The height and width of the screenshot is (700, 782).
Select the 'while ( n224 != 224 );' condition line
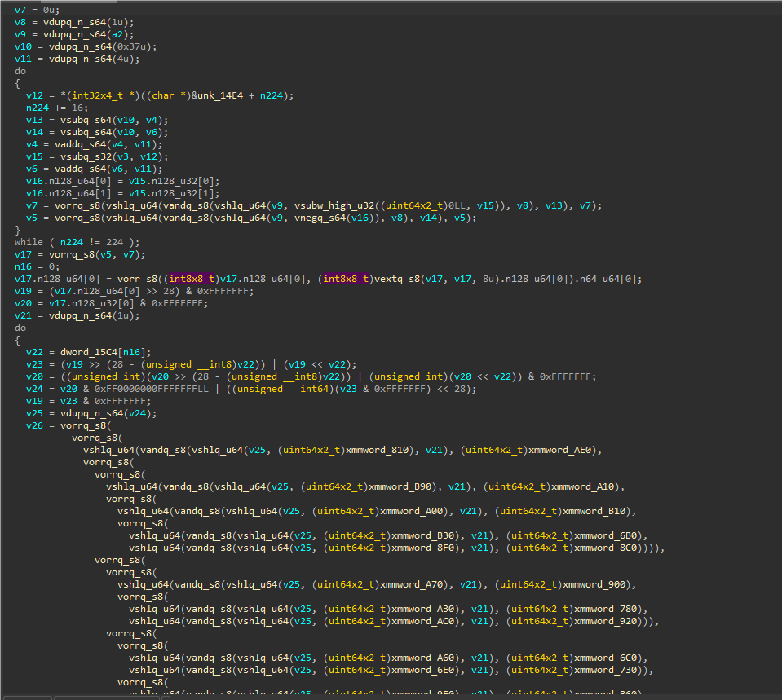(77, 242)
